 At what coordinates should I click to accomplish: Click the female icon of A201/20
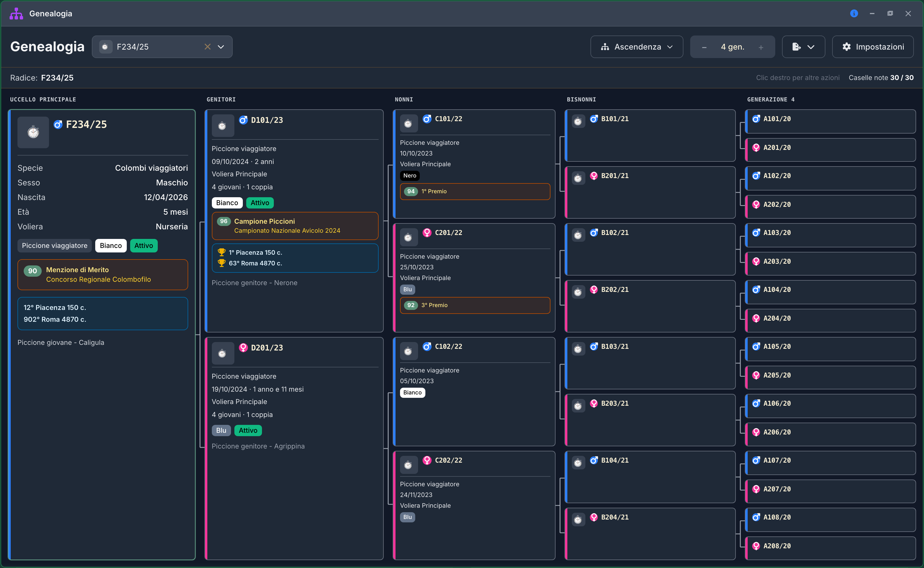point(756,148)
